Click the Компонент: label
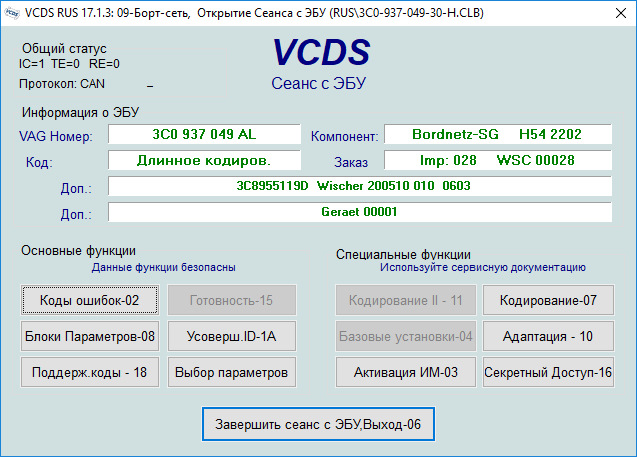This screenshot has width=637, height=457. coord(344,136)
